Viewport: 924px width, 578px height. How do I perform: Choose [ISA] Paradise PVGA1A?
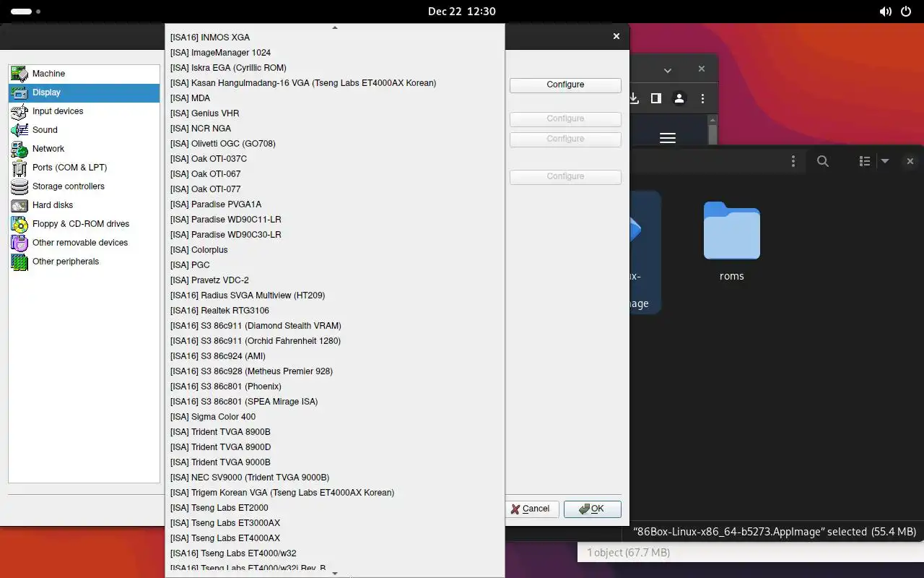[334, 204]
